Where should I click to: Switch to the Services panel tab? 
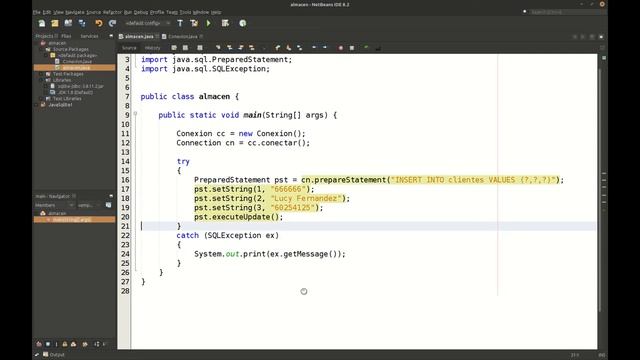89,36
